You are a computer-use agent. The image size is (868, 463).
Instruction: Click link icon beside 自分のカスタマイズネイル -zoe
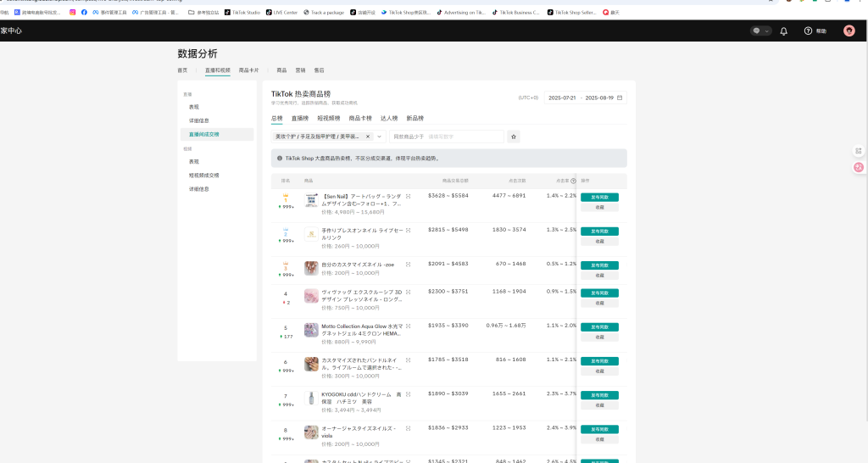pyautogui.click(x=408, y=265)
